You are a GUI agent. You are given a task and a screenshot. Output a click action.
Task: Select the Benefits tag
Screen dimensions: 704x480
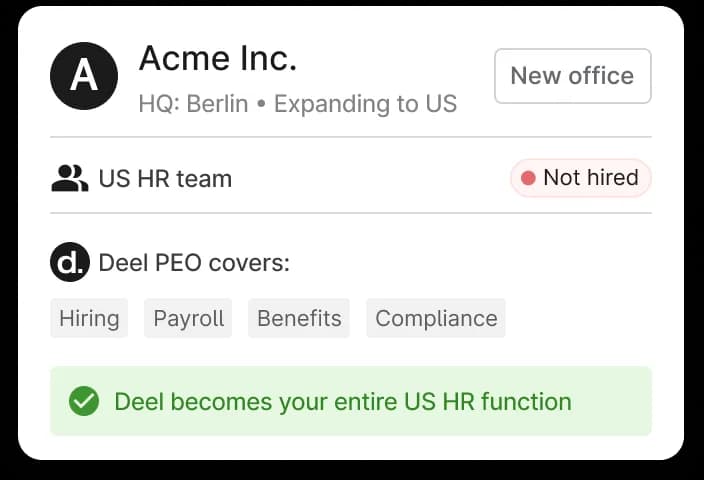coord(299,318)
